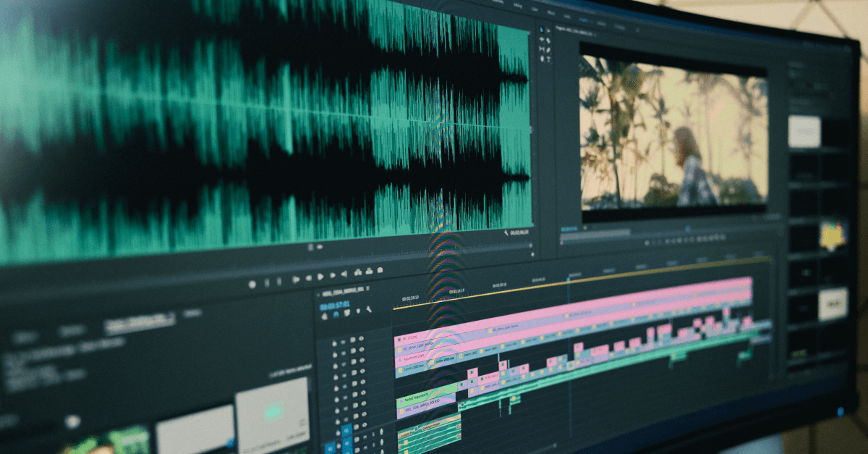Viewport: 868px width, 454px height.
Task: Click the wrench settings icon near the sequence timecode
Action: (369, 310)
